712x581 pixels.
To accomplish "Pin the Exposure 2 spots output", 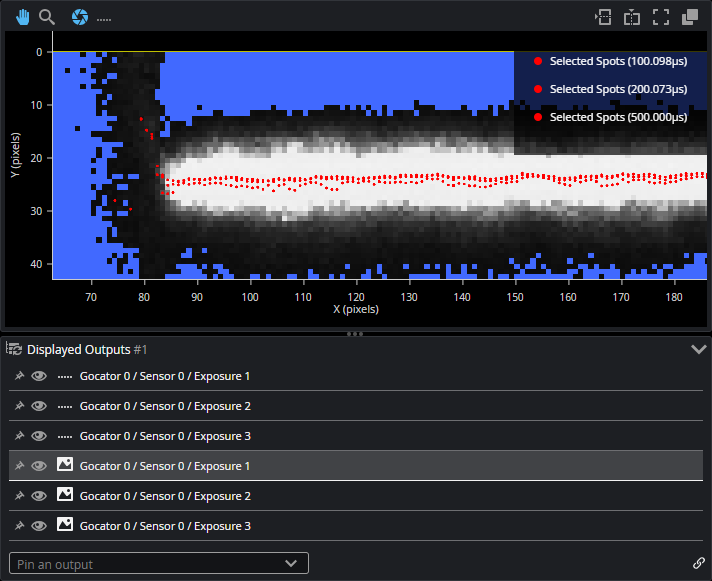I will [18, 406].
